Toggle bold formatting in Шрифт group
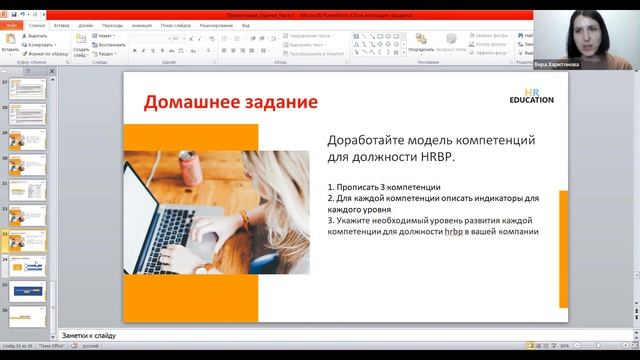Screen dimensions: 640x360 (134, 51)
